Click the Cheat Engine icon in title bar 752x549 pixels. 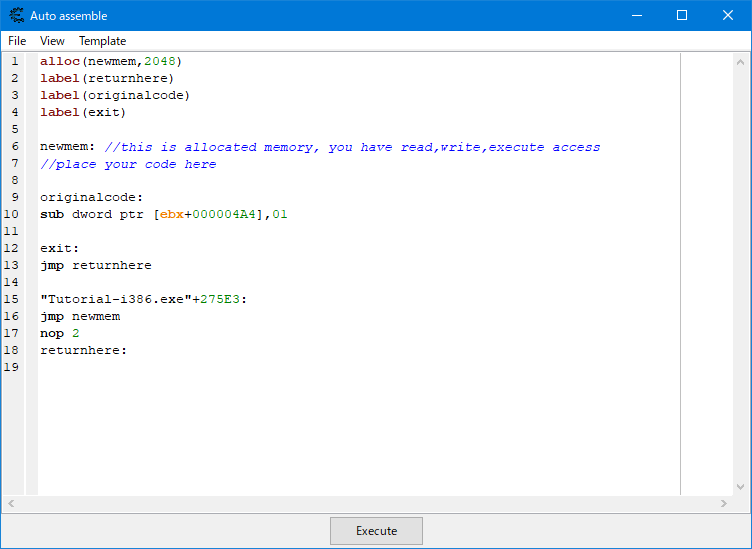coord(17,15)
